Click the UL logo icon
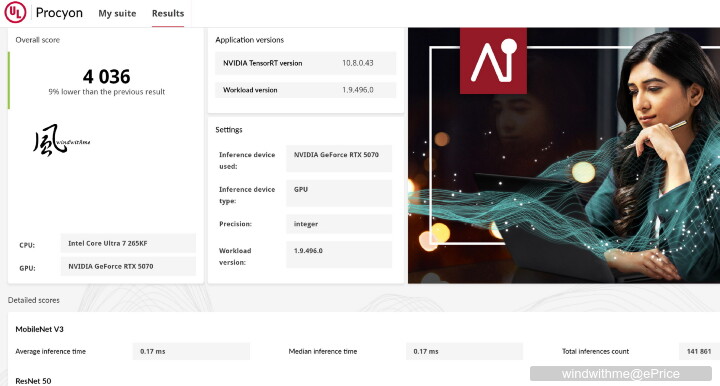The height and width of the screenshot is (386, 720). point(15,12)
